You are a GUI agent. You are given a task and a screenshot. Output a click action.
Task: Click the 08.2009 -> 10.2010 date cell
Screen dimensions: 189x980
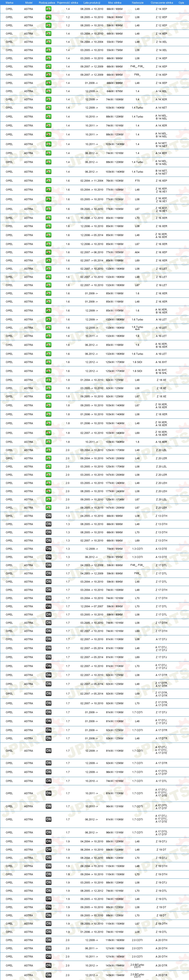[x=92, y=9]
